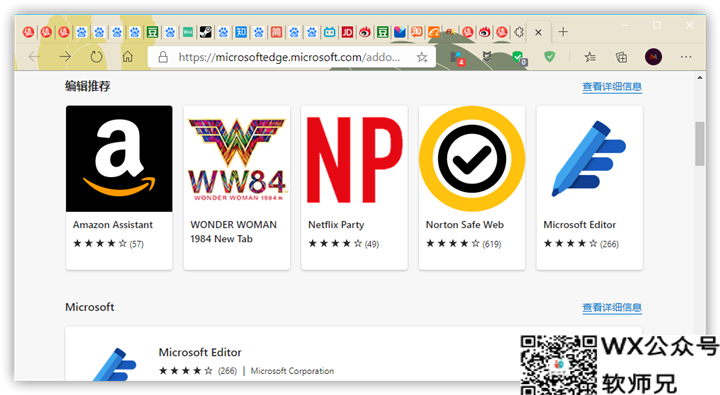
Task: Click the Microsoft Corporation publisher text
Action: (x=292, y=371)
